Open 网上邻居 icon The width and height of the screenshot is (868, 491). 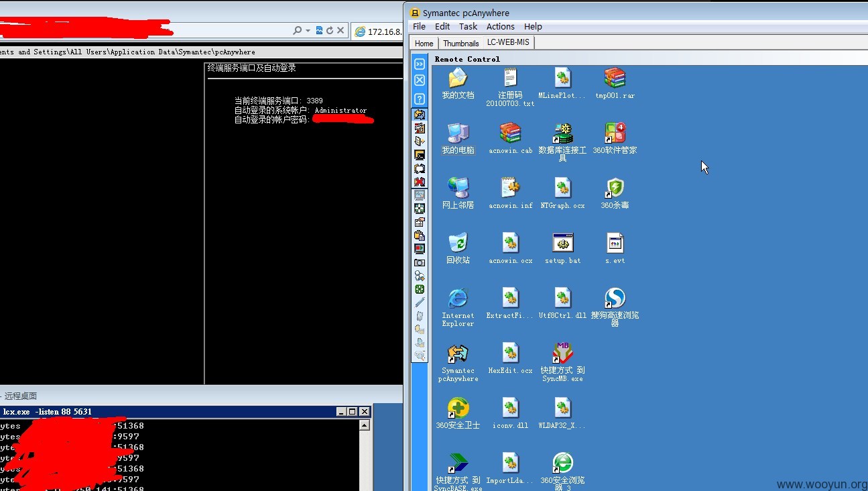point(458,188)
